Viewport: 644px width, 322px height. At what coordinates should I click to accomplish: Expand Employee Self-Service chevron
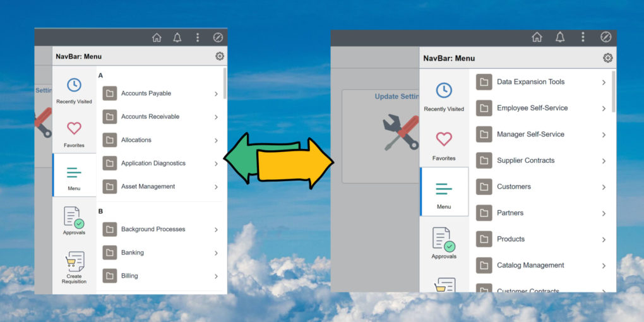pyautogui.click(x=604, y=109)
